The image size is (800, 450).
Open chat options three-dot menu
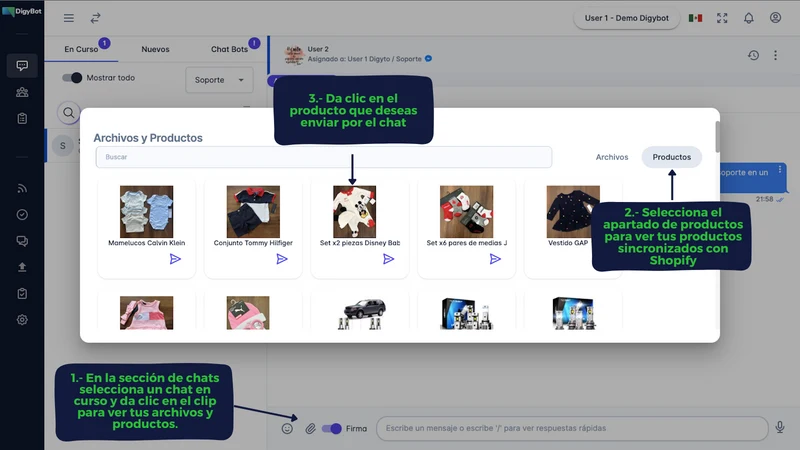click(775, 55)
